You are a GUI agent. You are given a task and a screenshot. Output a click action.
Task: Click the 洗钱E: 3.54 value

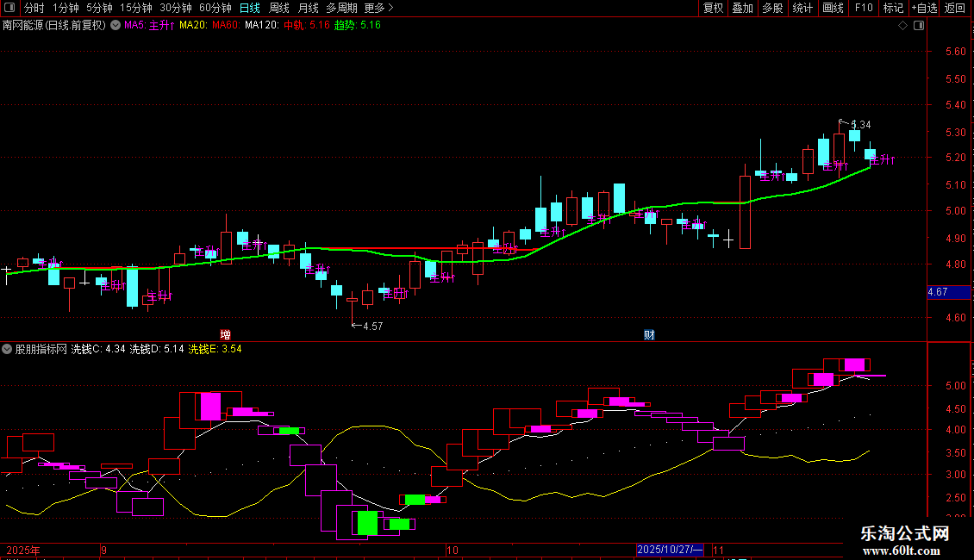pos(215,349)
